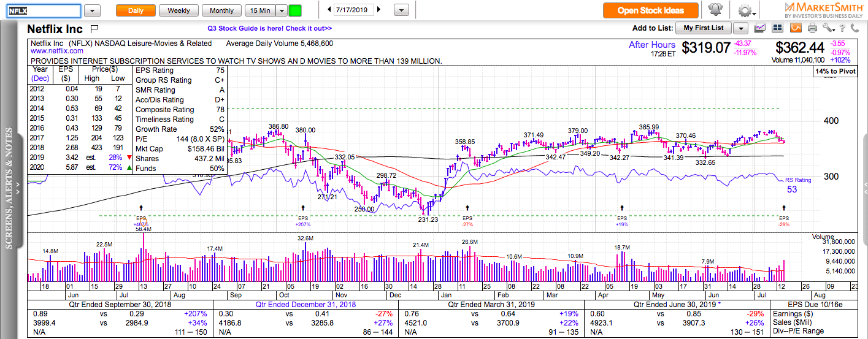Switch to Weekly chart
Image resolution: width=868 pixels, height=339 pixels.
179,10
